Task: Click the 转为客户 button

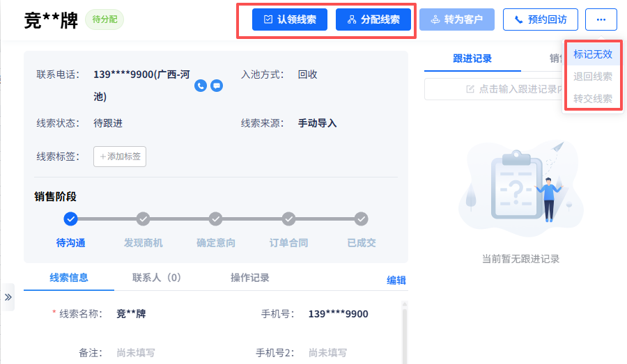Action: pyautogui.click(x=457, y=19)
